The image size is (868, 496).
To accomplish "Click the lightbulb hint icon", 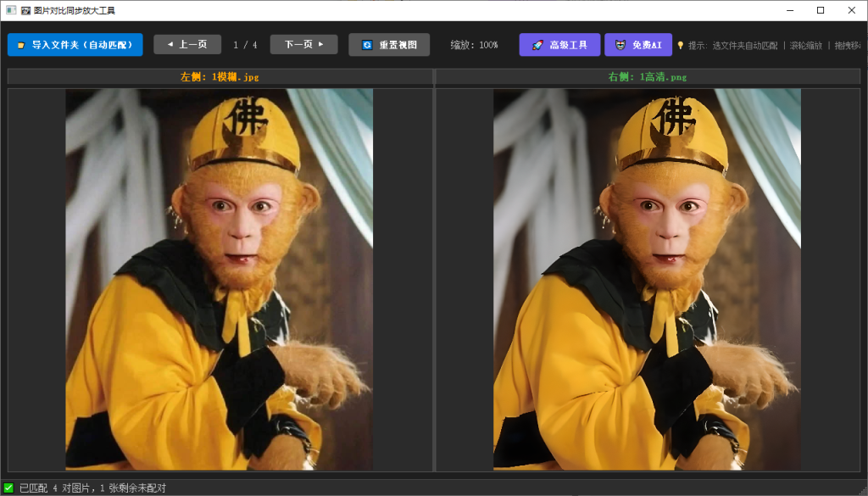I will click(x=681, y=46).
